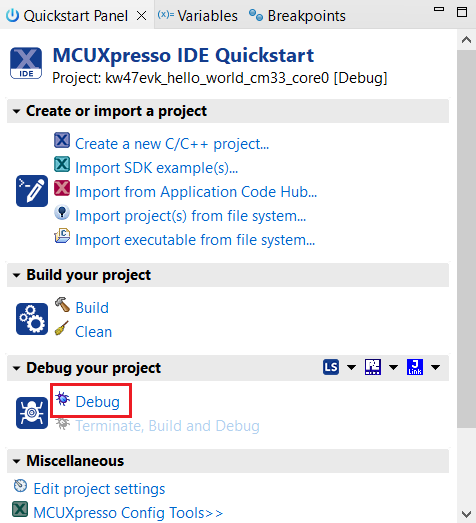Open Create a new C/C++ project link
The height and width of the screenshot is (523, 476).
(172, 144)
